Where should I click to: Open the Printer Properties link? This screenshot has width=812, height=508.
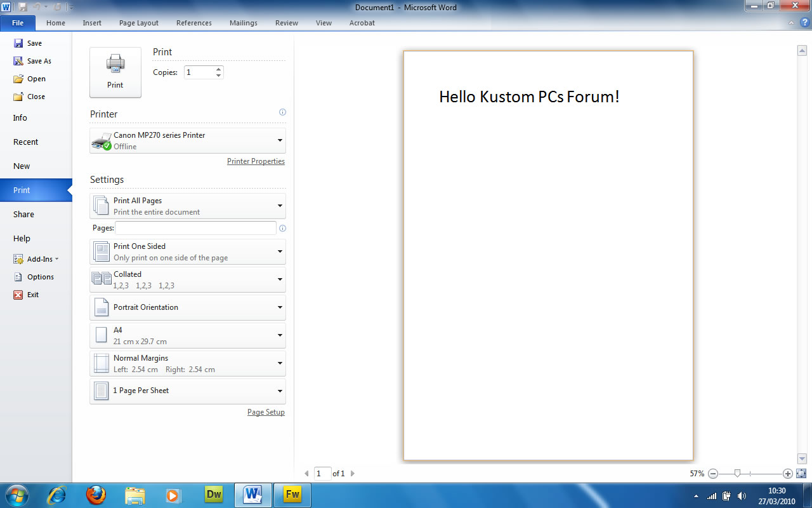(256, 161)
